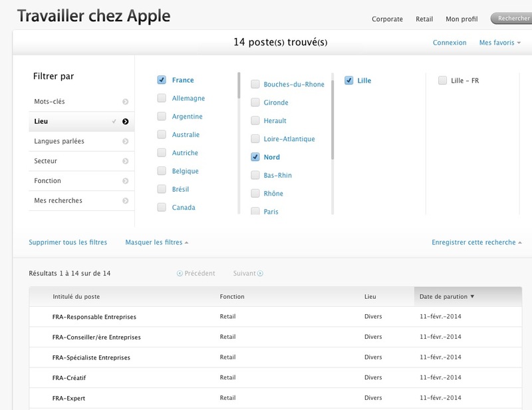532x410 pixels.
Task: Click the Rechercher search field
Action: point(511,19)
